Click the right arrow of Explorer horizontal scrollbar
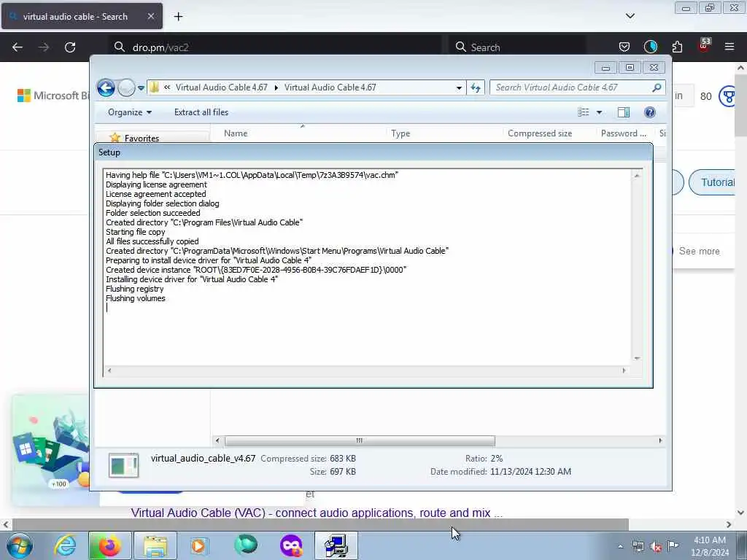This screenshot has height=560, width=747. tap(660, 441)
